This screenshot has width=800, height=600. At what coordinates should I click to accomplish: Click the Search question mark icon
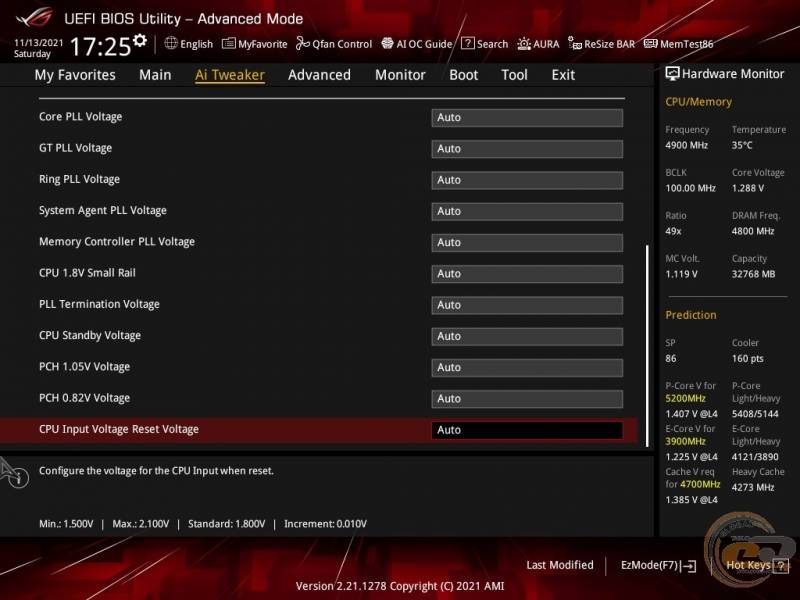(467, 43)
